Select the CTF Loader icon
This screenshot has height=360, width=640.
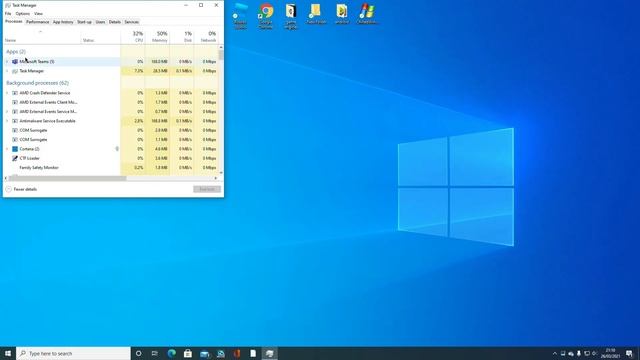point(15,158)
